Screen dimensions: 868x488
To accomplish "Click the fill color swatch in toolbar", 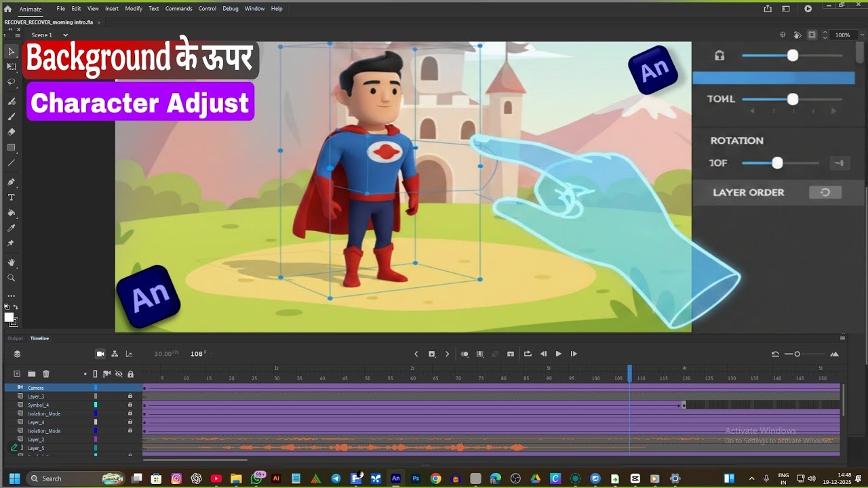I will [9, 317].
